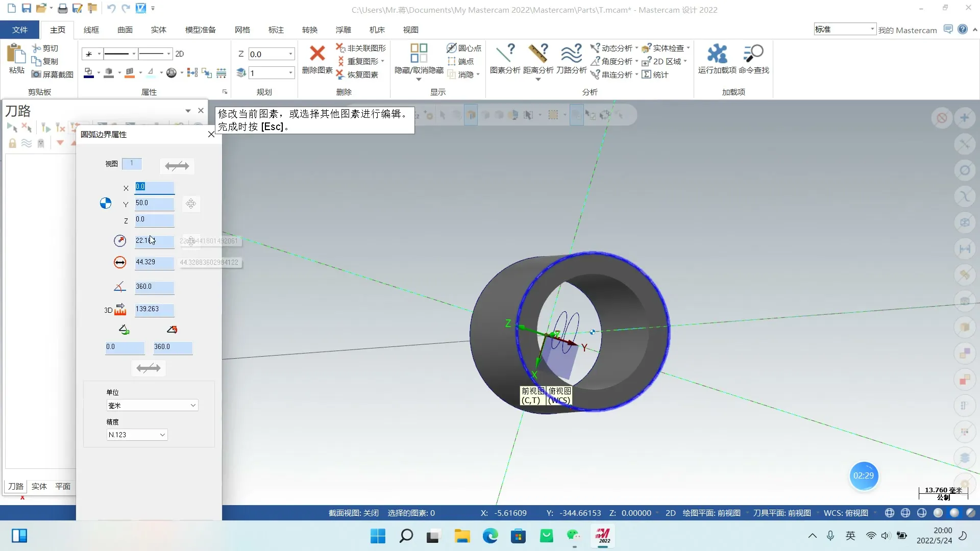Open the Z depth value dropdown
This screenshot has width=980, height=551.
290,54
